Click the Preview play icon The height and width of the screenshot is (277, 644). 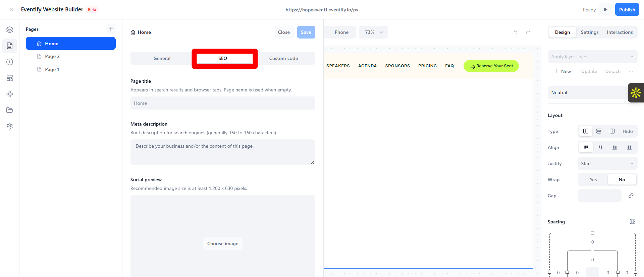(606, 9)
